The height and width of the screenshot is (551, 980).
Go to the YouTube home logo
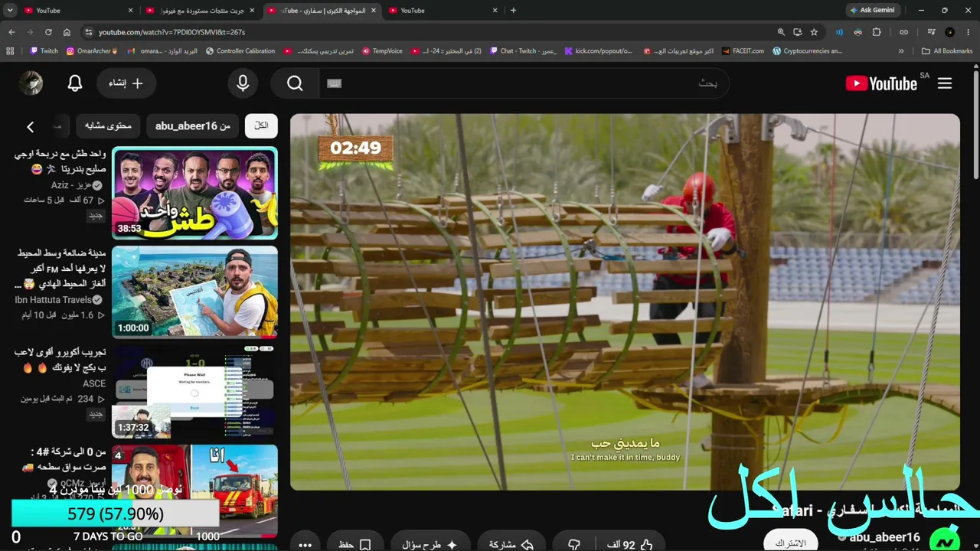click(x=881, y=83)
